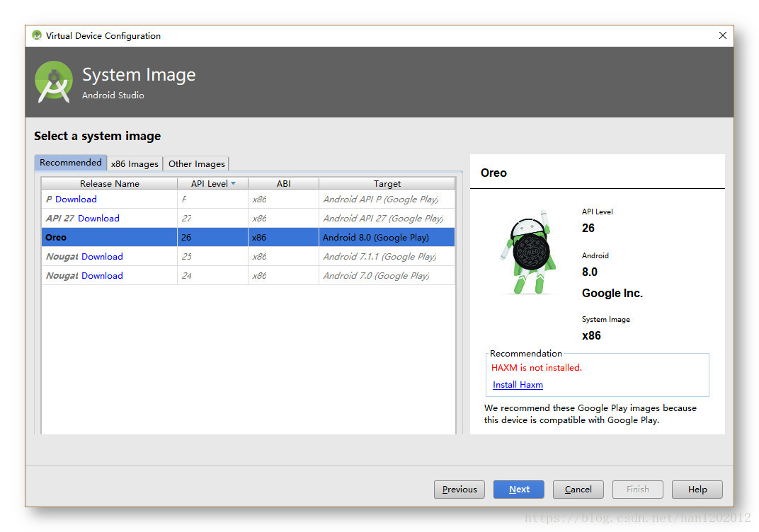Download the API 27 system image
Image resolution: width=759 pixels, height=532 pixels.
[98, 218]
